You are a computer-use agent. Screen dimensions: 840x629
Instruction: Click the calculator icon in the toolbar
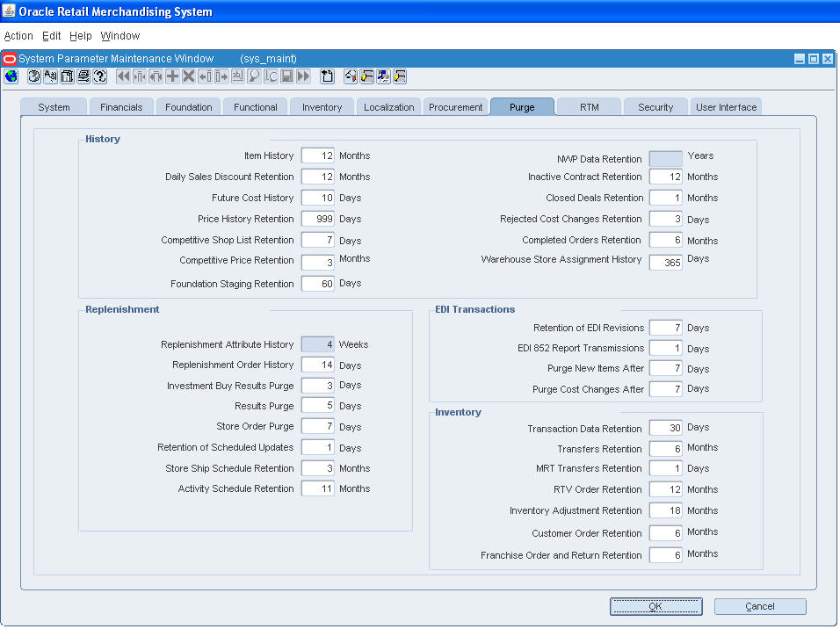pyautogui.click(x=67, y=76)
